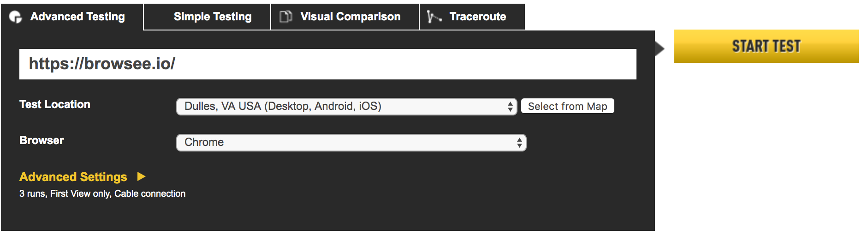The image size is (868, 242).
Task: Click the Select from Map button
Action: [568, 106]
